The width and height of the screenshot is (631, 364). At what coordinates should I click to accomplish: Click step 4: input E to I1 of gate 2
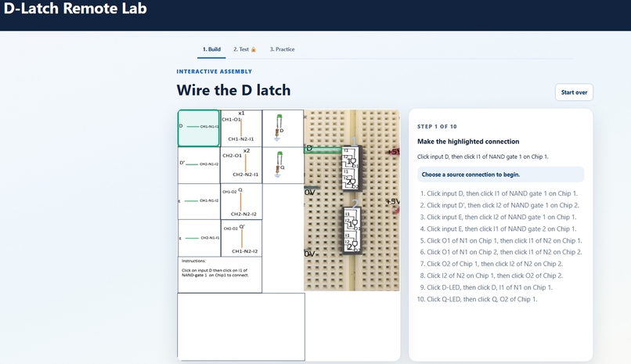[x=498, y=229]
